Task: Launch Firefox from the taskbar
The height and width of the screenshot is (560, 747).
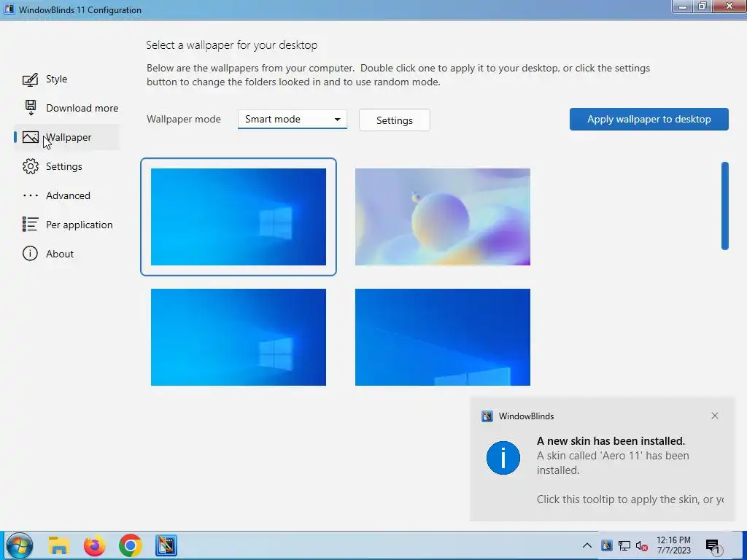Action: [94, 545]
